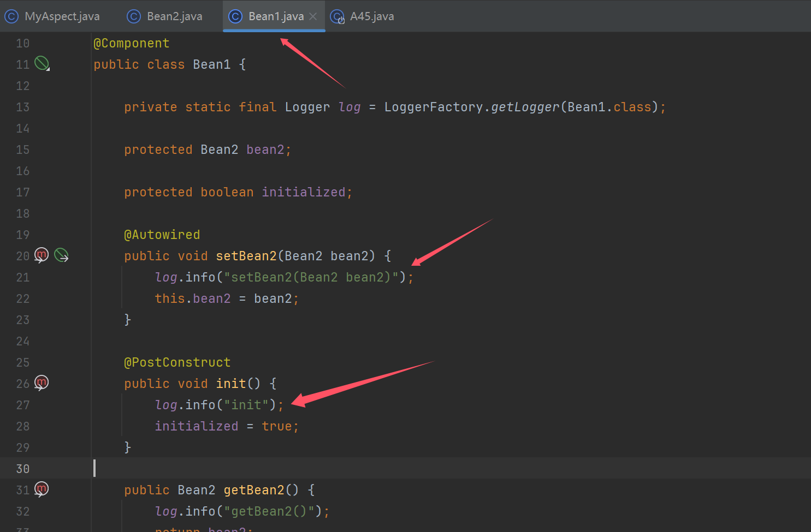Click the autowired dependency gutter icon on line 20

coord(61,255)
